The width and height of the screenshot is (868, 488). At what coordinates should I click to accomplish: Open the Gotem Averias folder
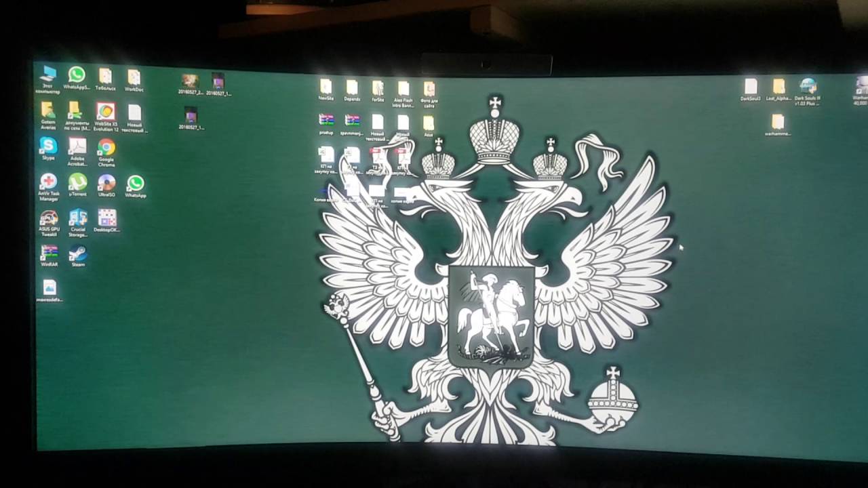point(48,115)
